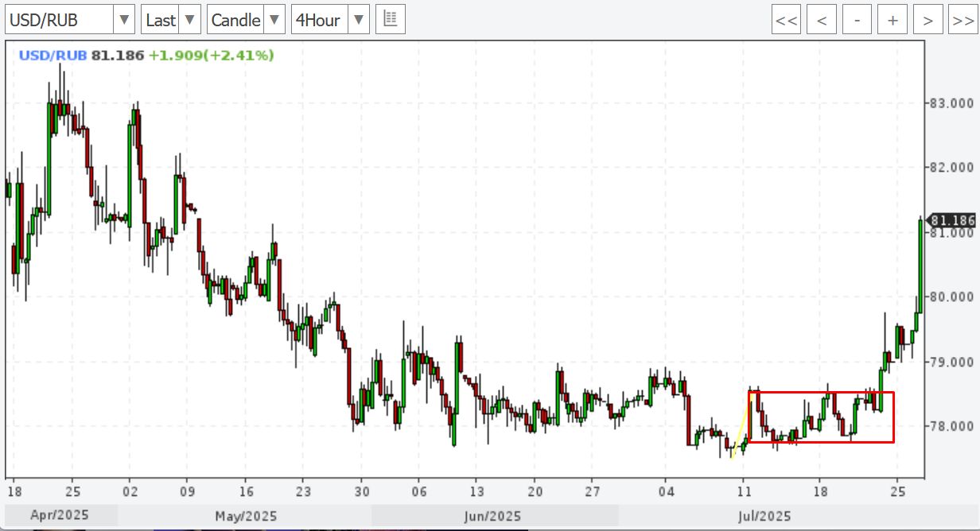
Task: Select the Apr/2025 month segment
Action: click(x=61, y=516)
